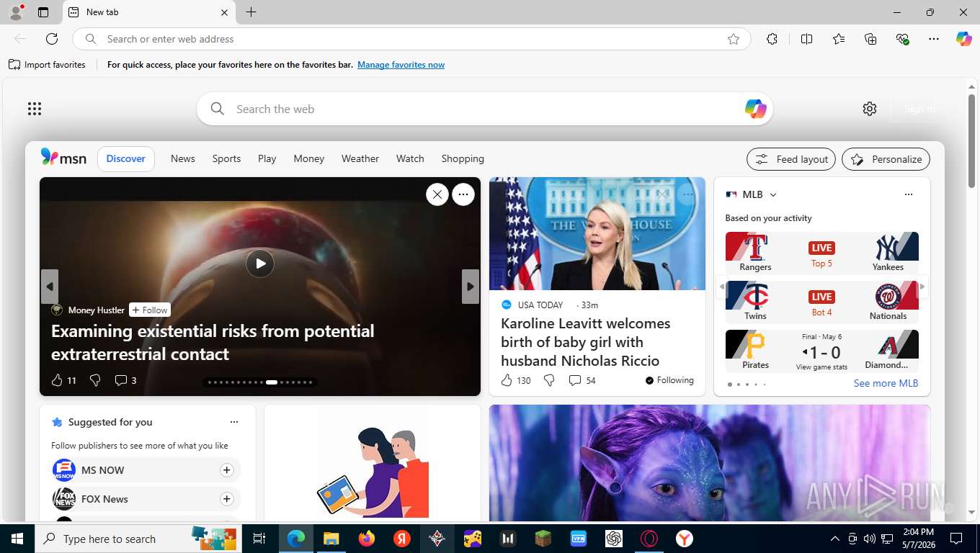
Task: Open the Avatar movie image card
Action: (x=710, y=463)
